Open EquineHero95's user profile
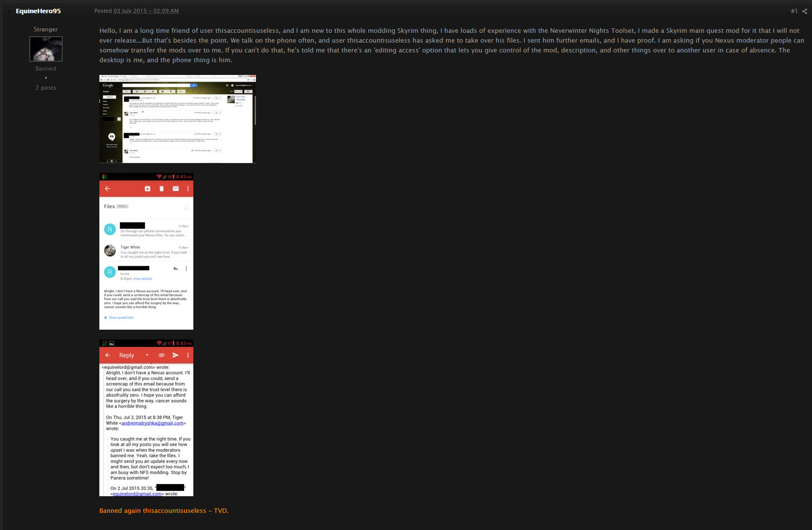 38,11
